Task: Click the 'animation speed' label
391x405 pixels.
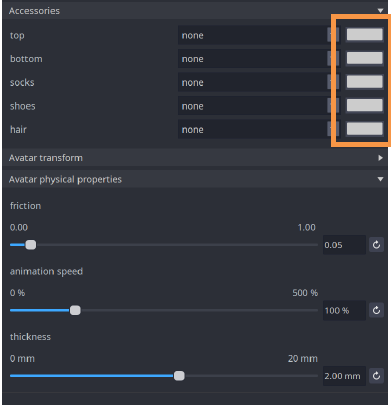Action: [x=46, y=272]
